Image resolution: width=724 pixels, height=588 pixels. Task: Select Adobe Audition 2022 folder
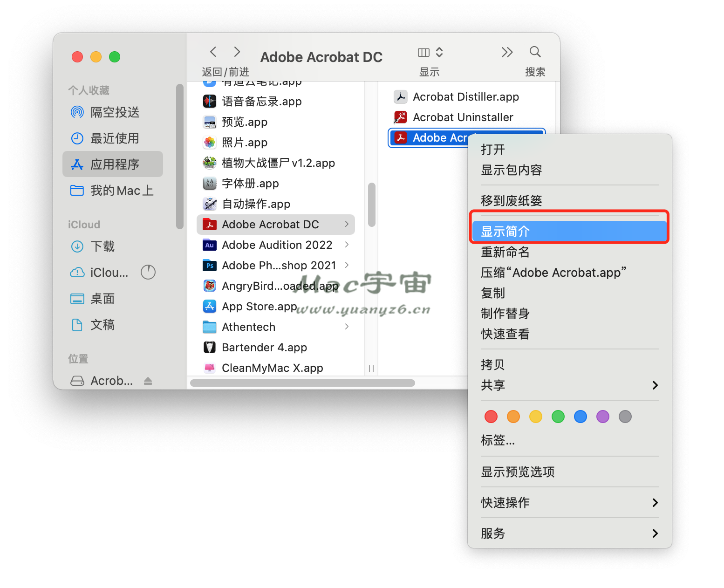tap(276, 245)
